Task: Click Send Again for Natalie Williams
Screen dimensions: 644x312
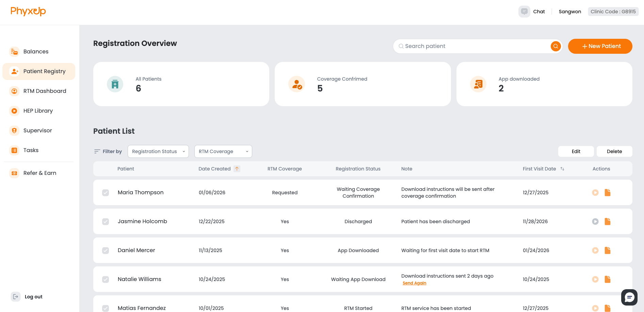Action: tap(414, 283)
